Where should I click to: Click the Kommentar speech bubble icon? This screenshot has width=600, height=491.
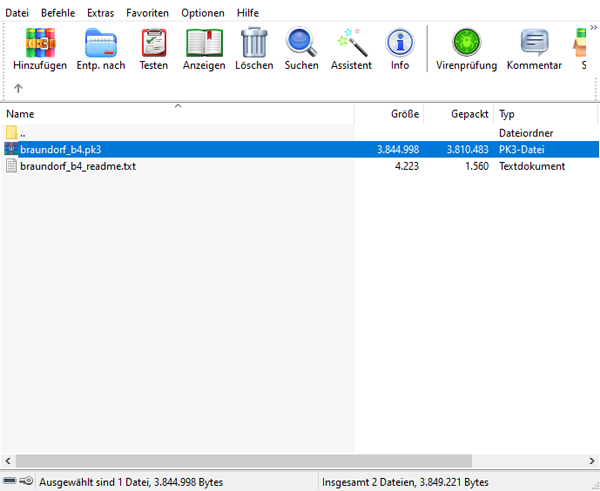[534, 42]
